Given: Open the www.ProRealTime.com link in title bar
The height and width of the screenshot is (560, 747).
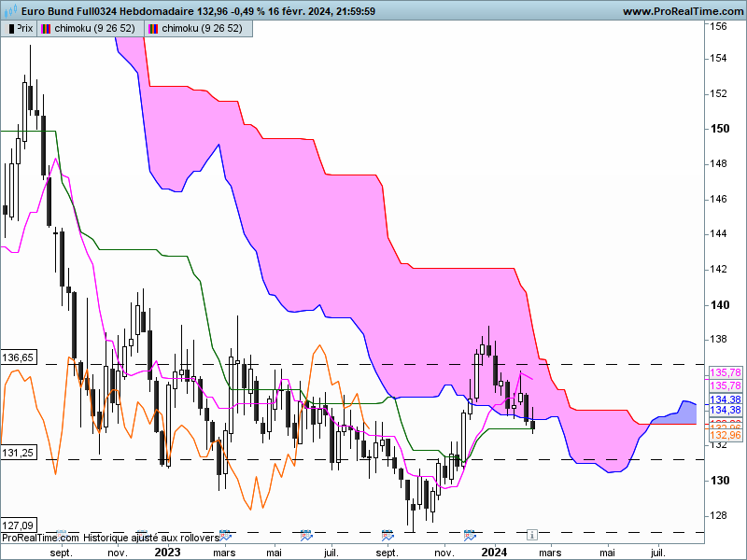Looking at the screenshot, I should click(x=684, y=11).
